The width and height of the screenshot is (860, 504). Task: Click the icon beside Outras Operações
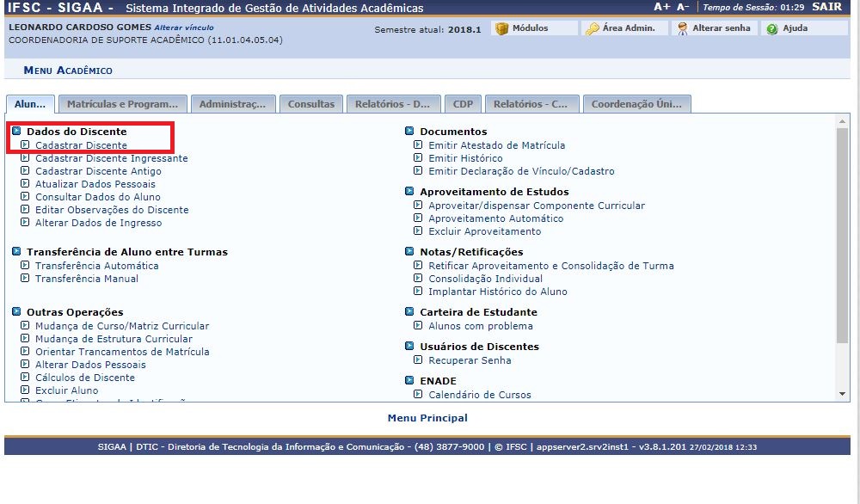coord(15,312)
